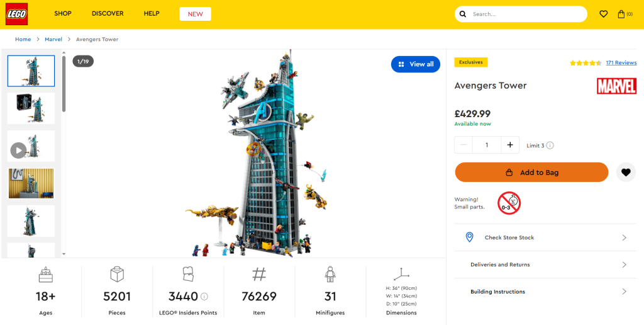Click the store location pin icon
This screenshot has height=325, width=644.
(x=469, y=237)
